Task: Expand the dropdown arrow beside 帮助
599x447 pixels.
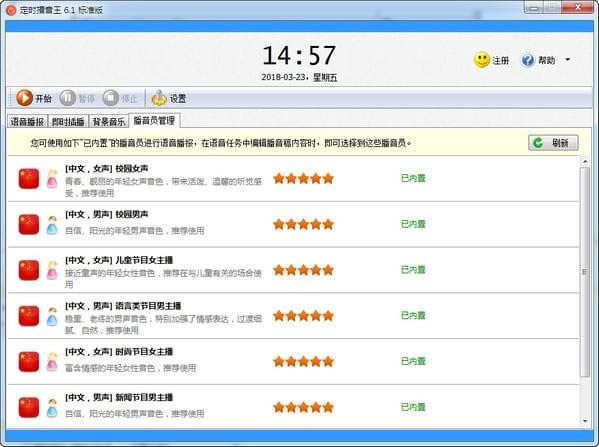Action: (568, 60)
